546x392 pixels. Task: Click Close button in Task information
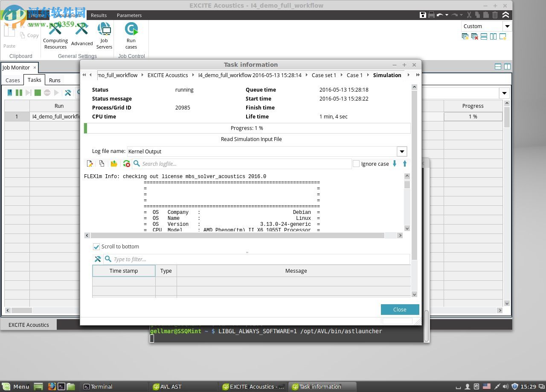(x=400, y=309)
